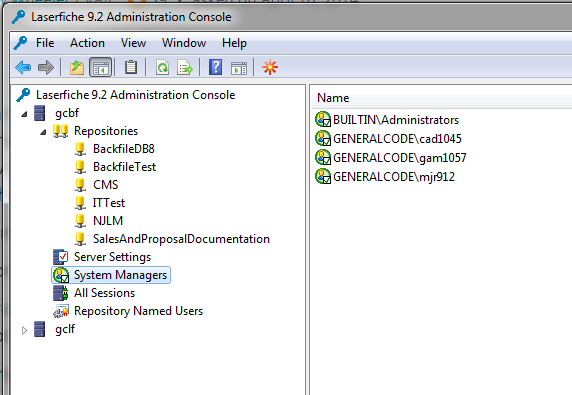Toggle the Show/Hide Action Pane icon
The image size is (572, 395).
pos(239,68)
